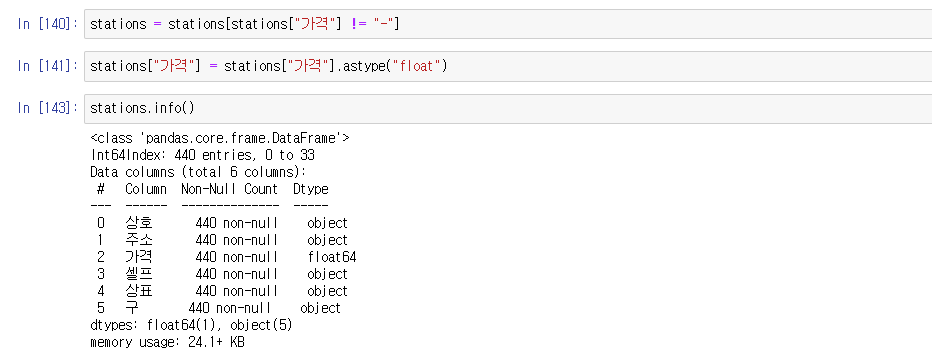Screen dimensions: 932x364
Task: Click the Int64Index 440 entries line
Action: [203, 155]
